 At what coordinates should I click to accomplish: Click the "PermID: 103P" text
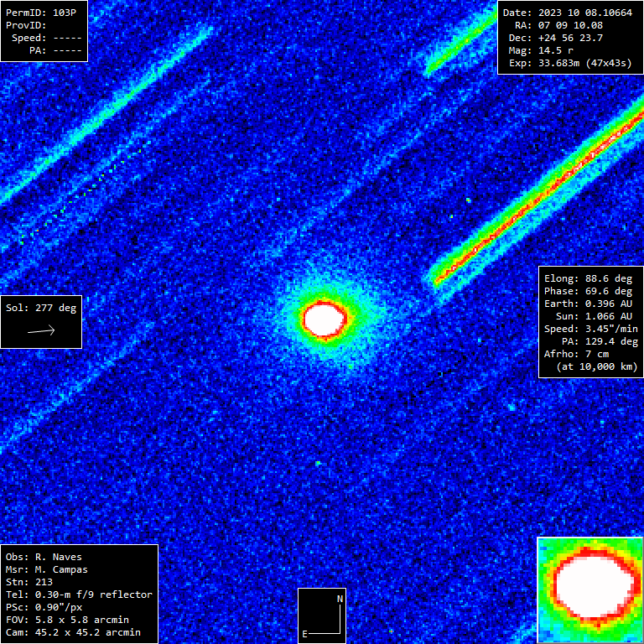(41, 13)
